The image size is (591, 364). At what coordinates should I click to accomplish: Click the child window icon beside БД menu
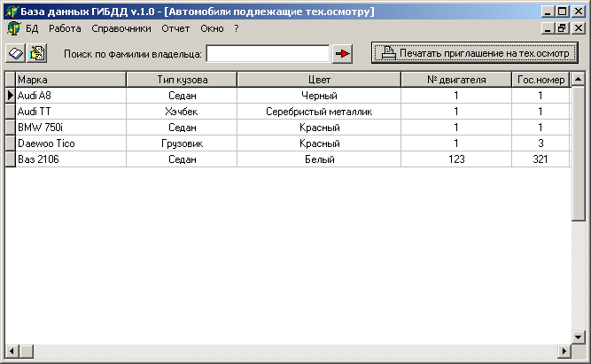14,28
